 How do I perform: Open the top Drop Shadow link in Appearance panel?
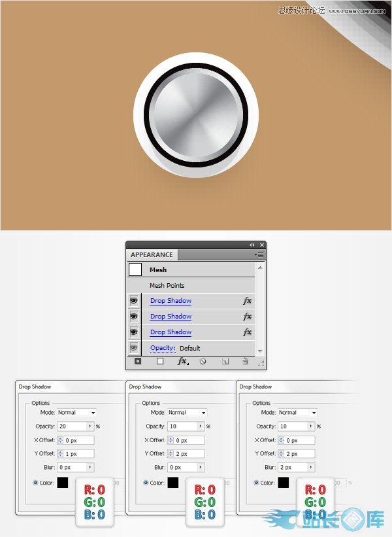pos(171,301)
